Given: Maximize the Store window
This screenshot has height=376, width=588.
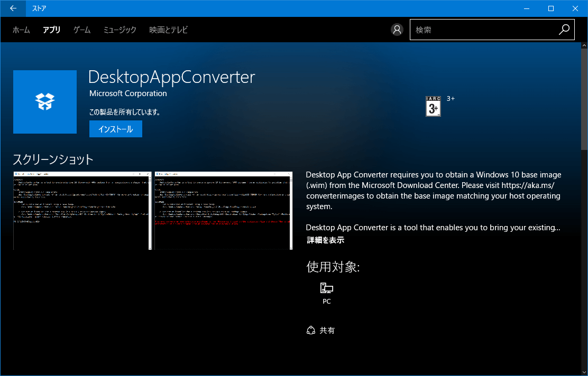Looking at the screenshot, I should click(x=551, y=8).
